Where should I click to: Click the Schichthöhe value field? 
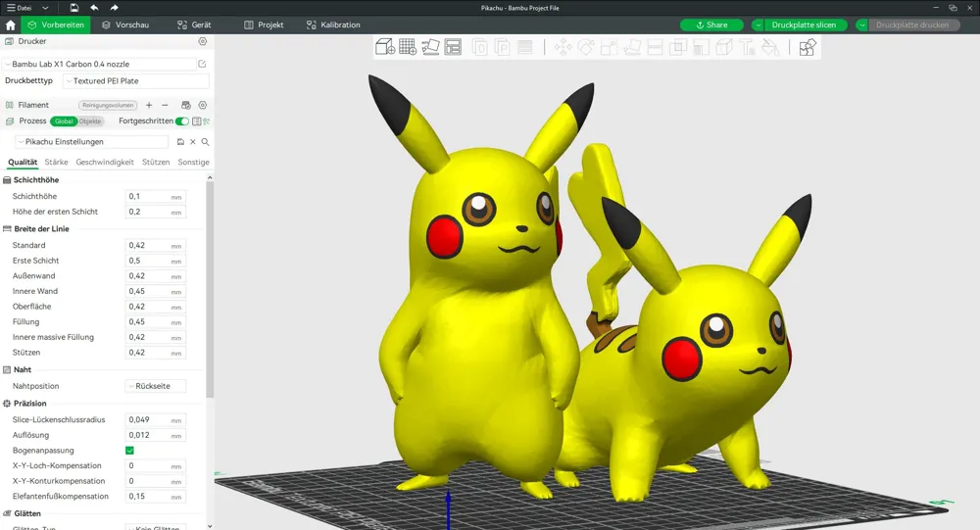[x=155, y=196]
